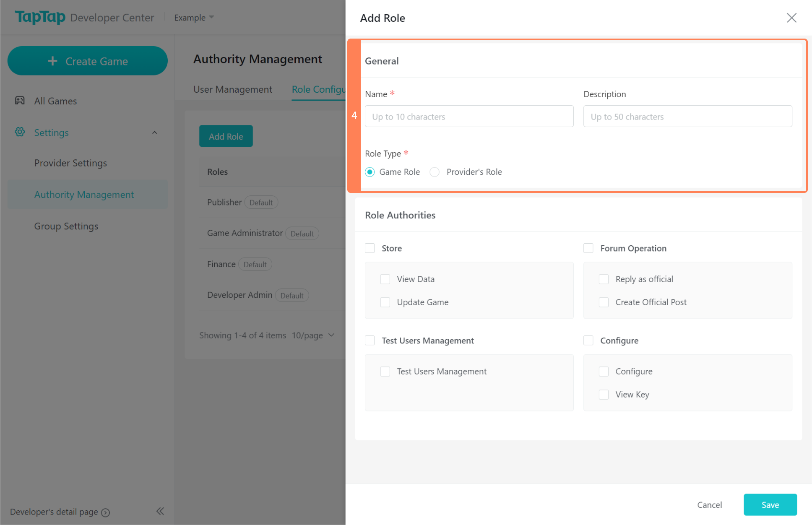The width and height of the screenshot is (812, 525).
Task: Open Group Settings menu item
Action: (x=66, y=226)
